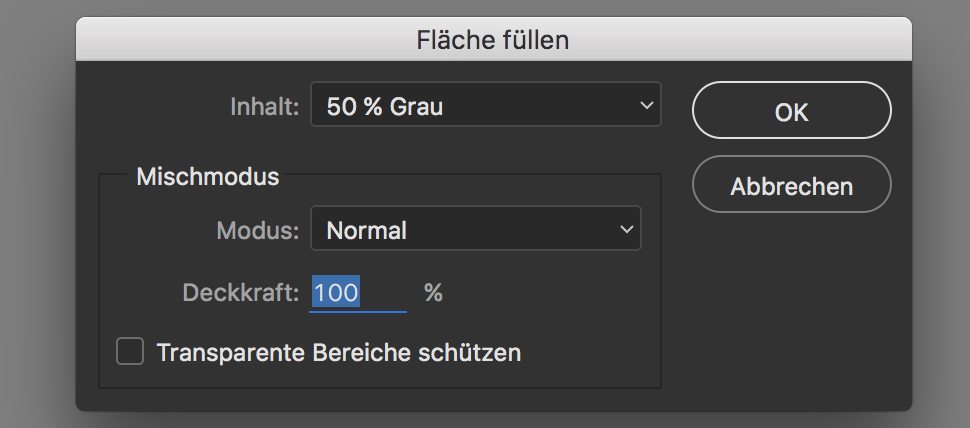Click the Transparente Bereiche schützen label text

tap(338, 353)
